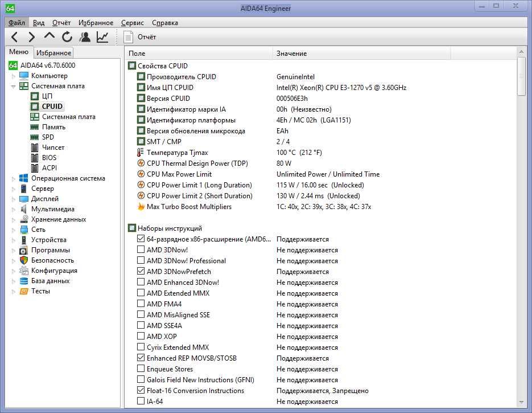This screenshot has height=413, width=532.
Task: Toggle the AMD FMA4 checkbox
Action: [x=141, y=304]
